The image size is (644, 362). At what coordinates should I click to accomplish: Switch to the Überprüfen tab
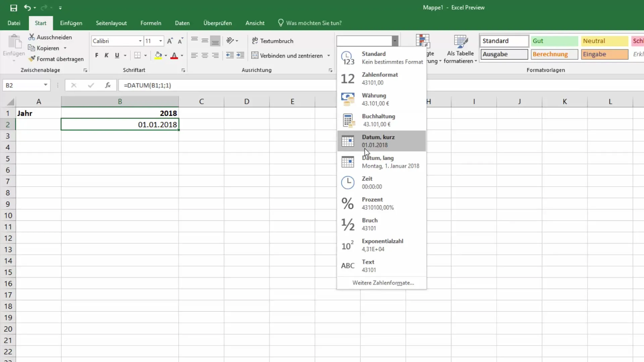[218, 23]
